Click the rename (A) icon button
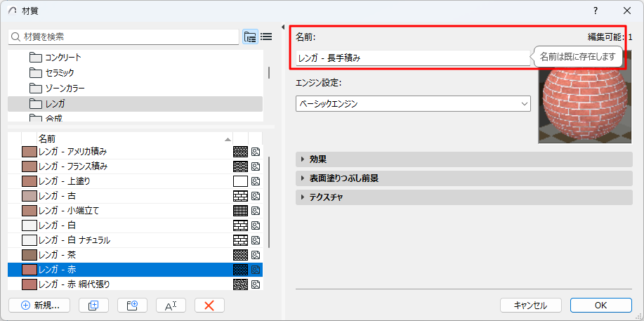This screenshot has height=321, width=644. (170, 306)
